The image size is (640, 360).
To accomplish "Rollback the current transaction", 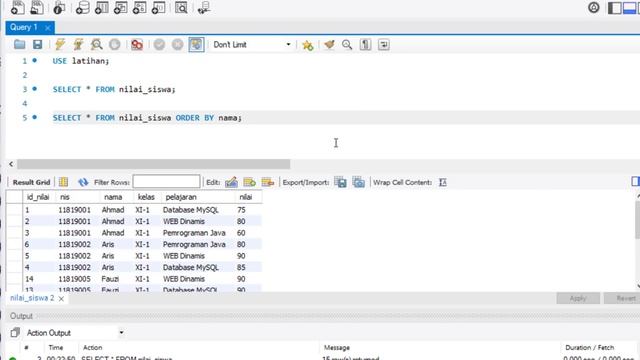I will point(178,44).
